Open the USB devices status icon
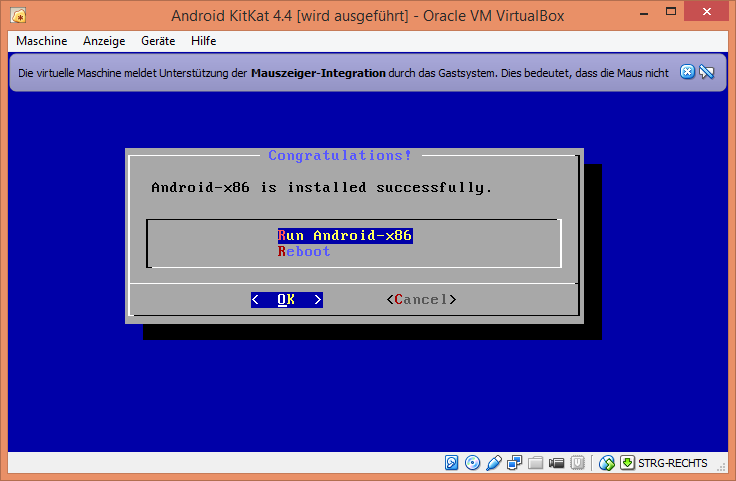Viewport: 736px width, 481px height. [x=493, y=463]
